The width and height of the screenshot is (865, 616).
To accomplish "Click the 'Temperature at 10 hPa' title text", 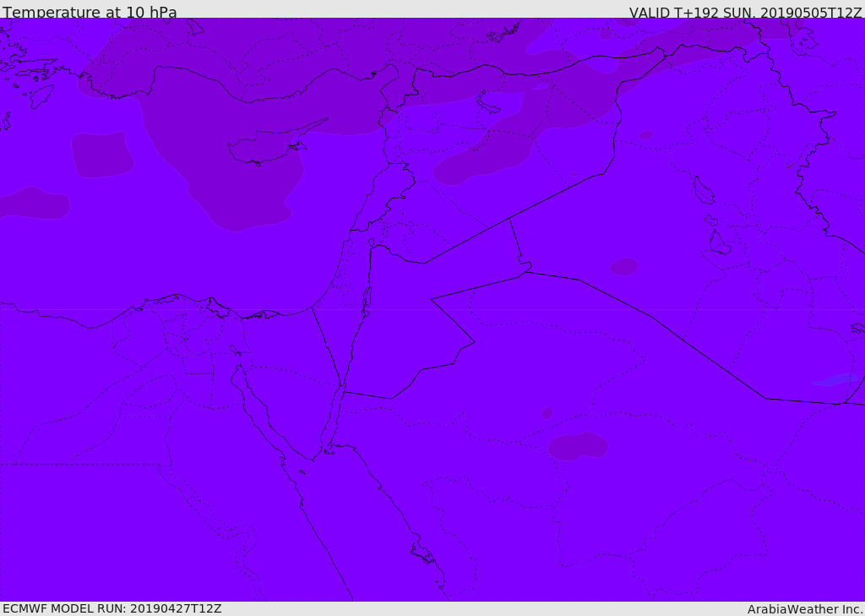I will pyautogui.click(x=90, y=12).
